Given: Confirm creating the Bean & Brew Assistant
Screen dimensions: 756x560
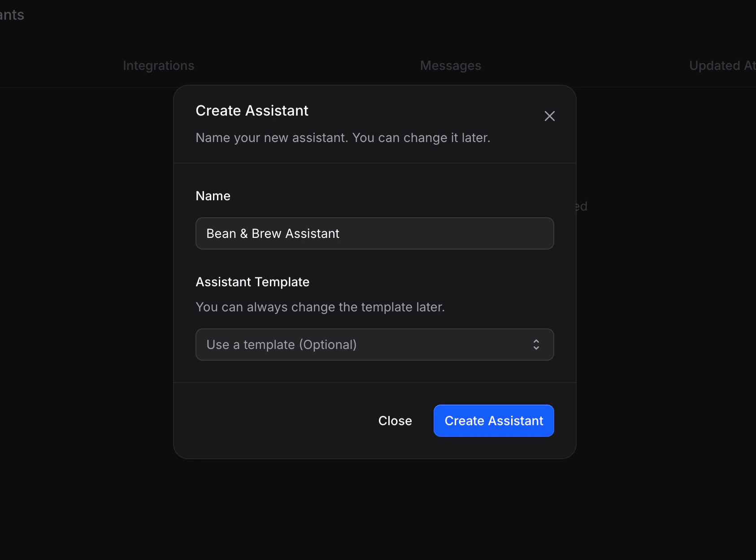Looking at the screenshot, I should click(493, 421).
